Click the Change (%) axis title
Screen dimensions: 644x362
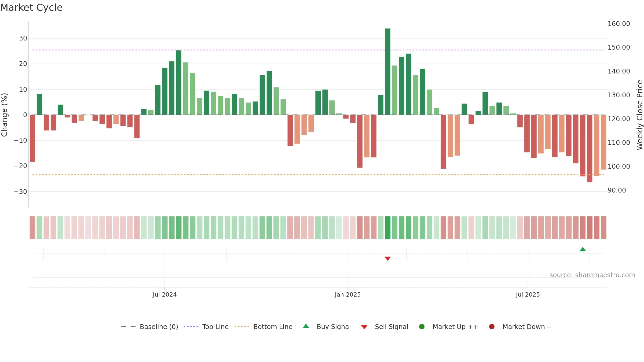[x=4, y=115]
